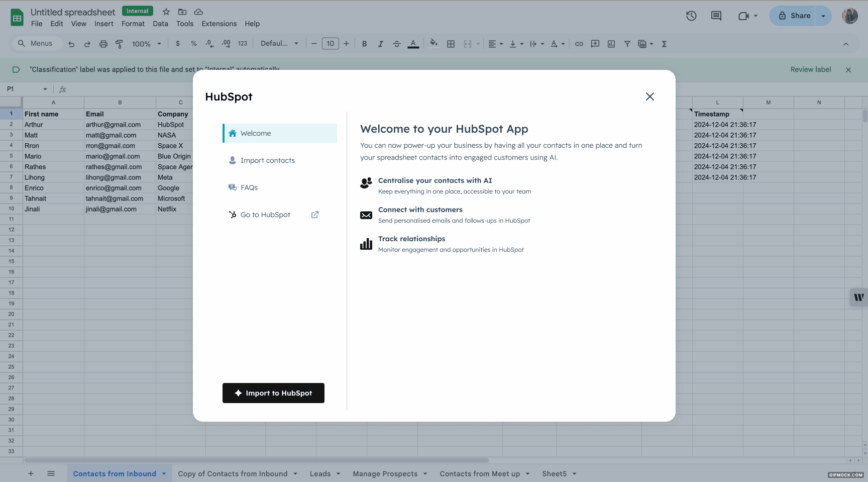The height and width of the screenshot is (482, 868).
Task: Click the Borders icon
Action: (x=451, y=44)
